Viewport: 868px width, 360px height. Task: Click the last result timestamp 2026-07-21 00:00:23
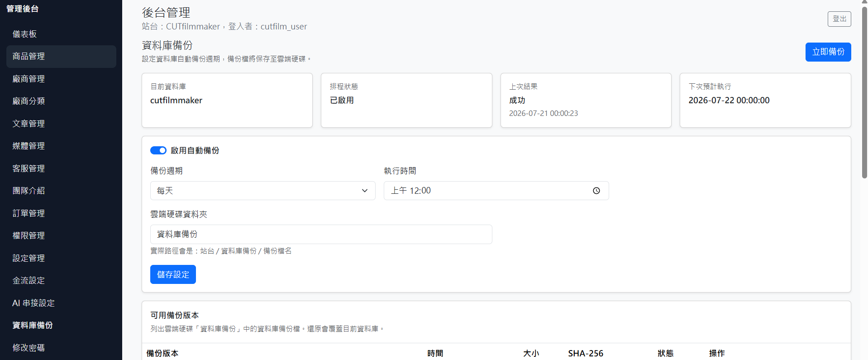544,113
